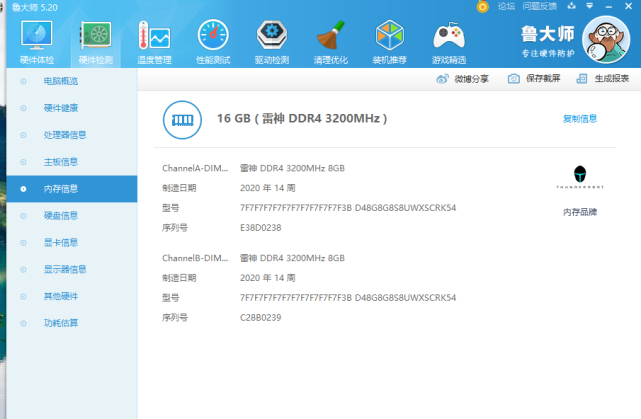
Task: Click 复制信息 copy info link
Action: click(580, 119)
